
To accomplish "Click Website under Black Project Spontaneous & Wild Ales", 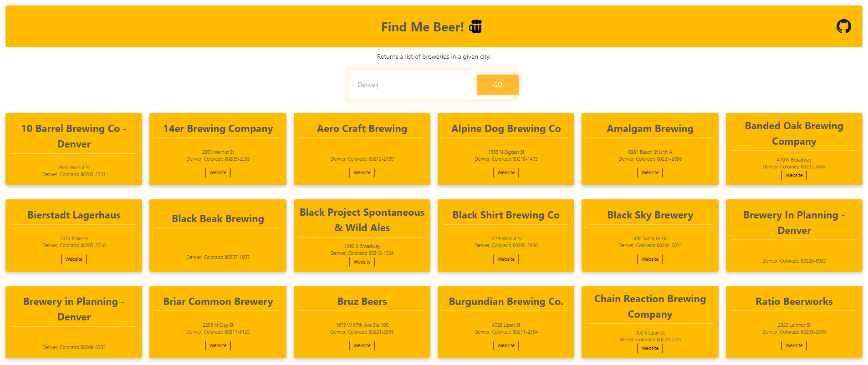I will click(362, 262).
